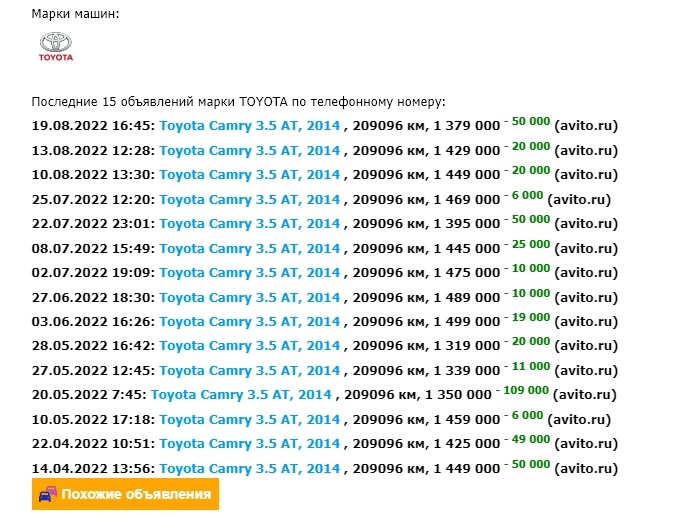Select the price 1 429 000
The height and width of the screenshot is (524, 674).
pos(467,150)
